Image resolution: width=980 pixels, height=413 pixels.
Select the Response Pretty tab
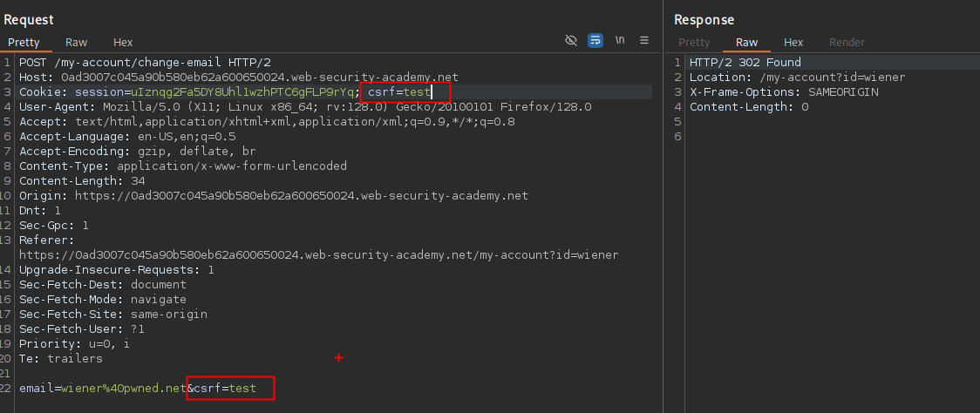pos(694,42)
